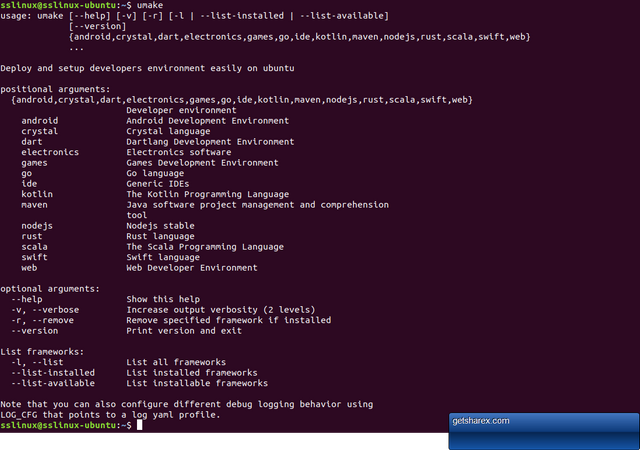Select the 'games' argument name
Image resolution: width=640 pixels, height=450 pixels.
click(x=34, y=163)
